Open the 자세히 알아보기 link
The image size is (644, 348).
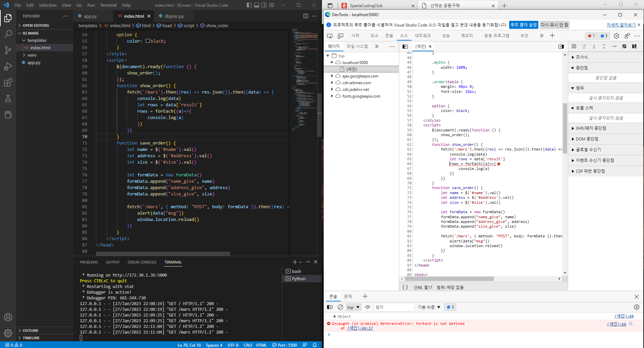pos(621,25)
